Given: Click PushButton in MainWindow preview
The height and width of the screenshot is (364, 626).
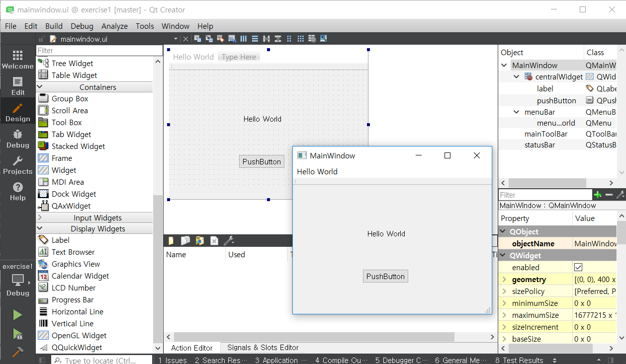Looking at the screenshot, I should 385,277.
